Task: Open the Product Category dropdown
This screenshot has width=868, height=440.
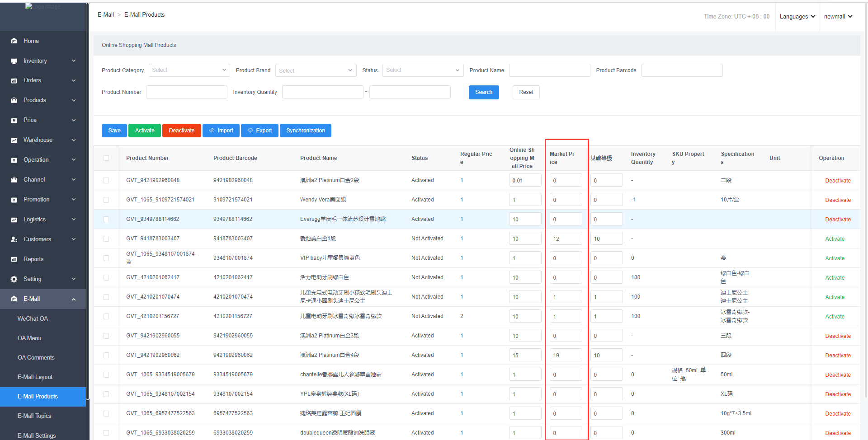Action: [189, 70]
